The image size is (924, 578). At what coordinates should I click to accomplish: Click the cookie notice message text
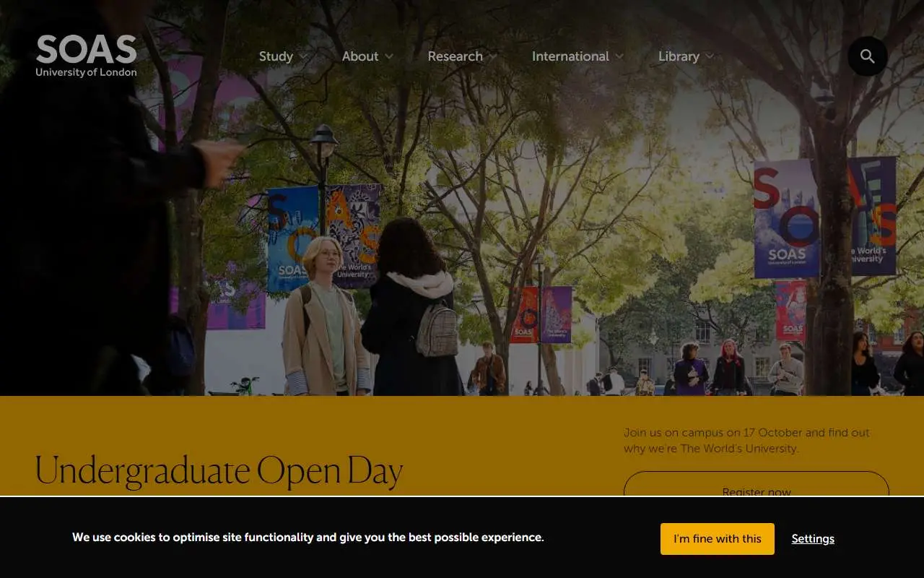pyautogui.click(x=308, y=538)
